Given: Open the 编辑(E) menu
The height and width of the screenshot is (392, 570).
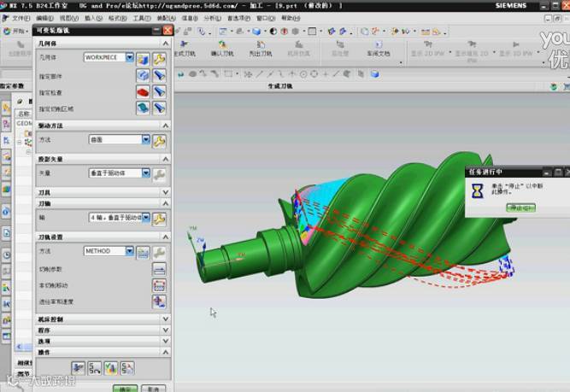Looking at the screenshot, I should [44, 18].
